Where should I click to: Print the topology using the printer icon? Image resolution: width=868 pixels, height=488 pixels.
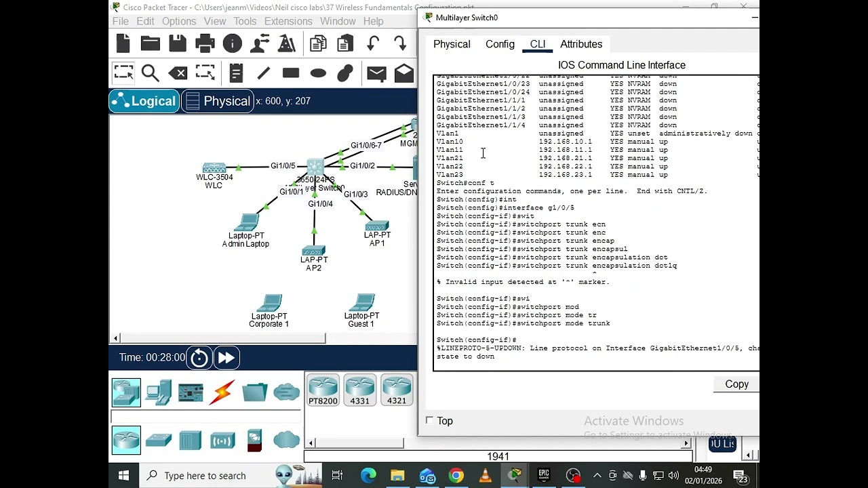(x=205, y=44)
